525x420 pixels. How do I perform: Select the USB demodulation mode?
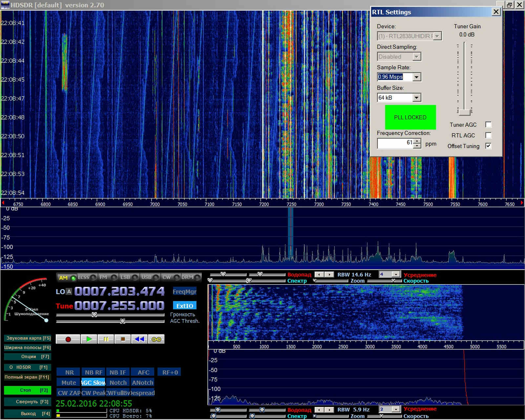pos(146,277)
